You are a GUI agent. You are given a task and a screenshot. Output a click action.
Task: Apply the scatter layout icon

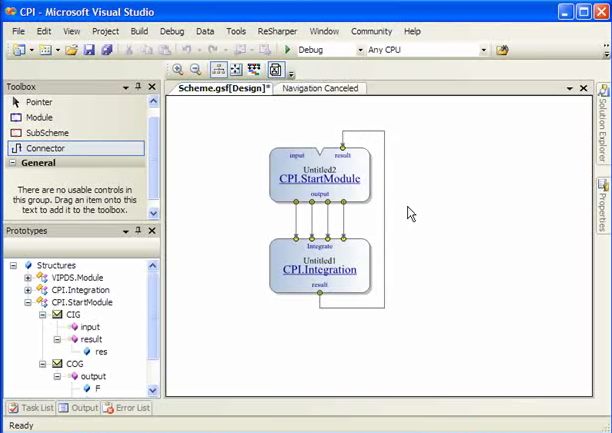coord(236,69)
